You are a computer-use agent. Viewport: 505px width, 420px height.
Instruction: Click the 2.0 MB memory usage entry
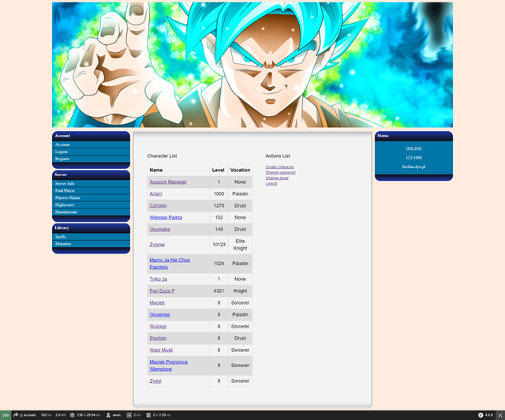[x=61, y=415]
